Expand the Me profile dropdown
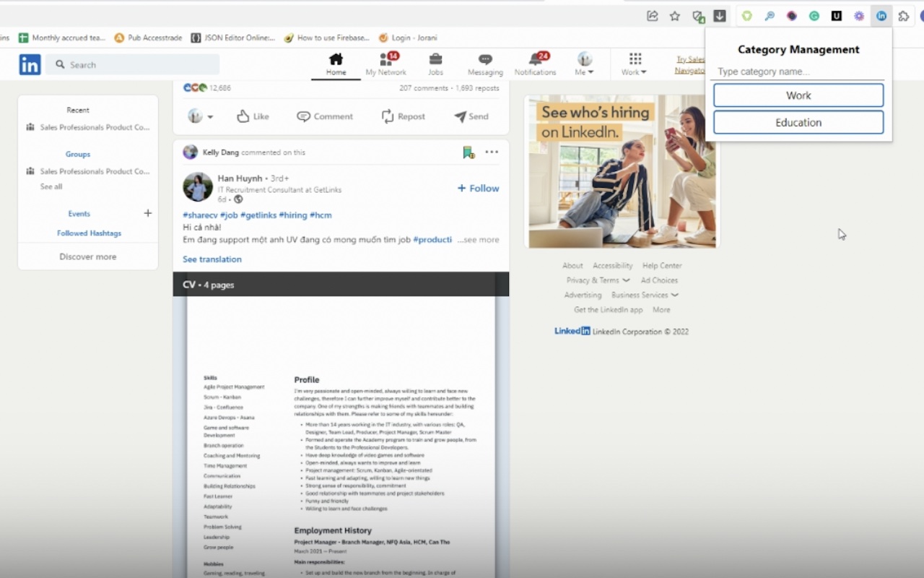924x578 pixels. 585,64
